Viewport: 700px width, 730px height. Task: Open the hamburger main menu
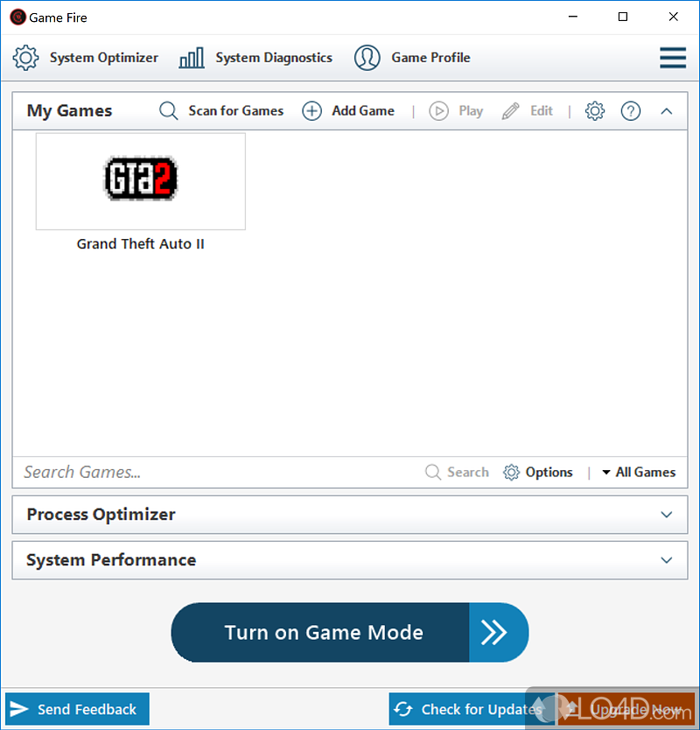coord(673,58)
